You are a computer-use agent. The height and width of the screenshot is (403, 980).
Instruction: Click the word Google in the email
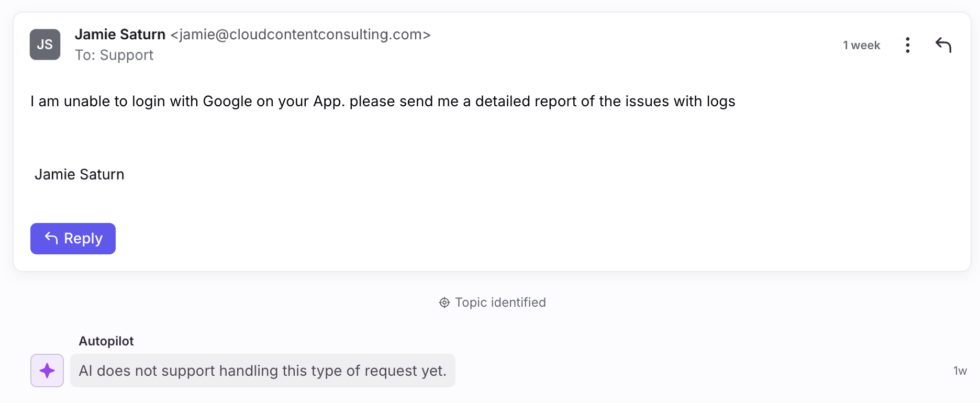click(x=227, y=101)
